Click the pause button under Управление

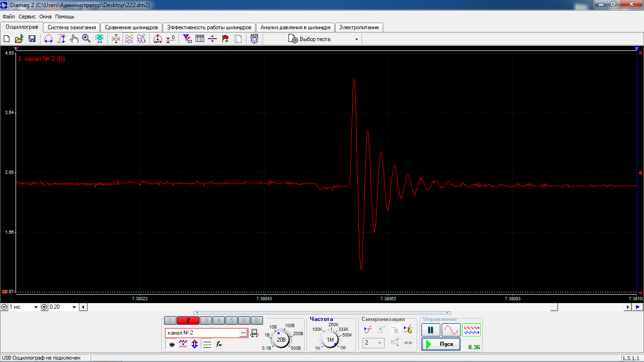coord(431,330)
